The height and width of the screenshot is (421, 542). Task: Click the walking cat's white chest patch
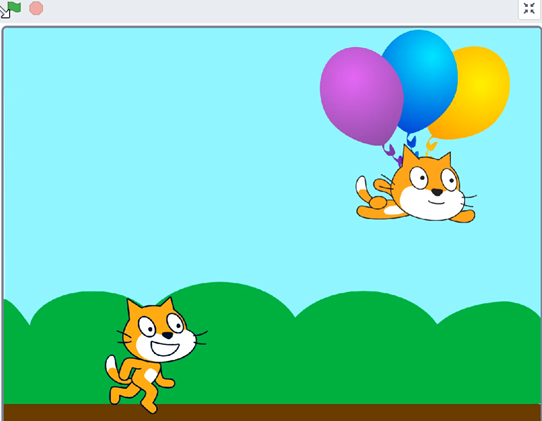tap(150, 375)
